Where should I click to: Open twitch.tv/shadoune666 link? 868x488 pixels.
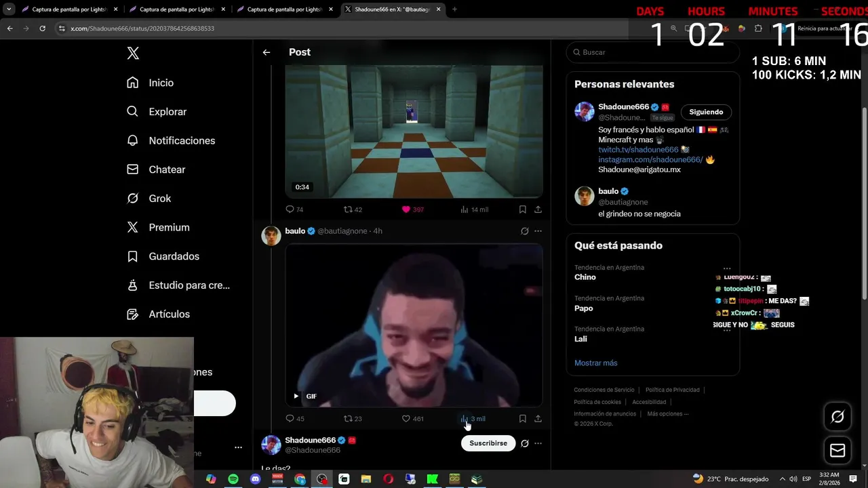tap(638, 150)
